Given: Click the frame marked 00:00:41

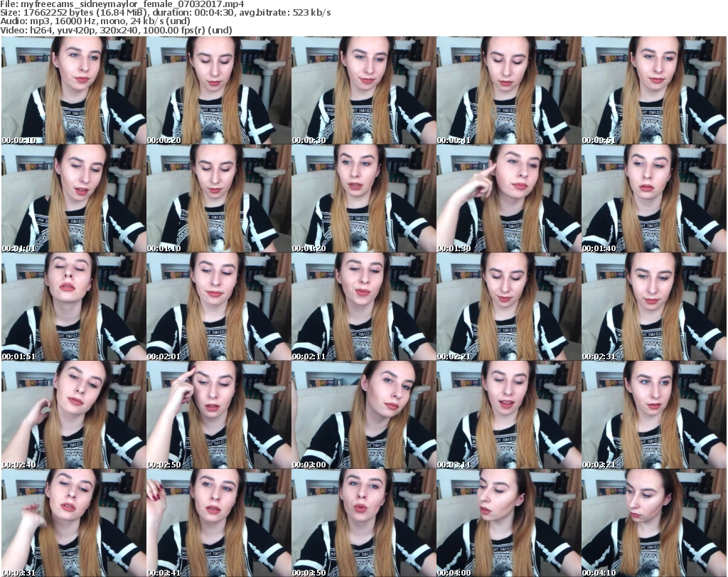Looking at the screenshot, I should [x=508, y=90].
